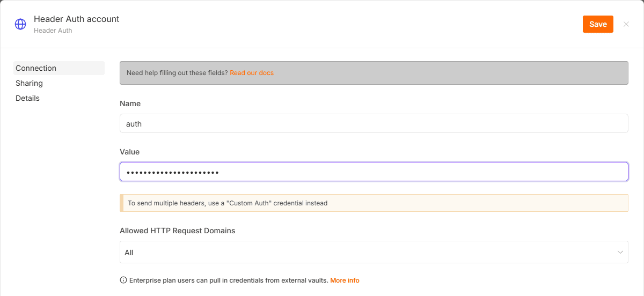
Task: Follow the More info link about external vaults
Action: [x=345, y=280]
